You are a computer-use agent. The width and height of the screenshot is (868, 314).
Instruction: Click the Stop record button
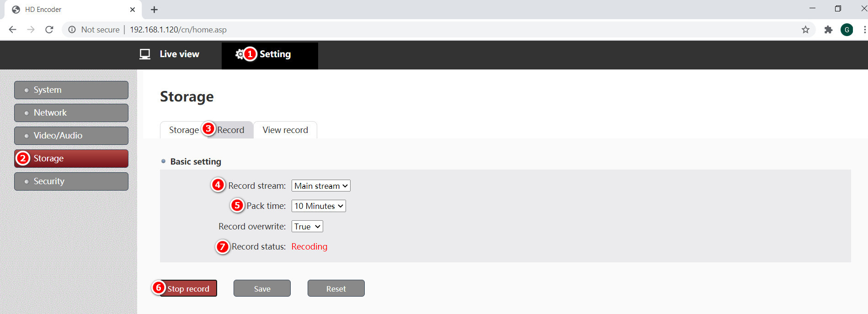point(188,288)
